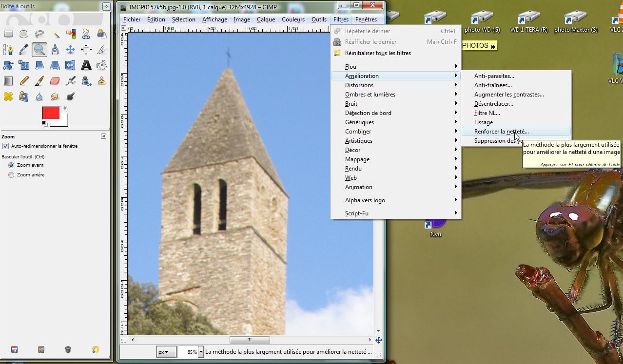Viewport: 623px width, 364px height.
Task: Select the Eraser tool
Action: [x=55, y=80]
